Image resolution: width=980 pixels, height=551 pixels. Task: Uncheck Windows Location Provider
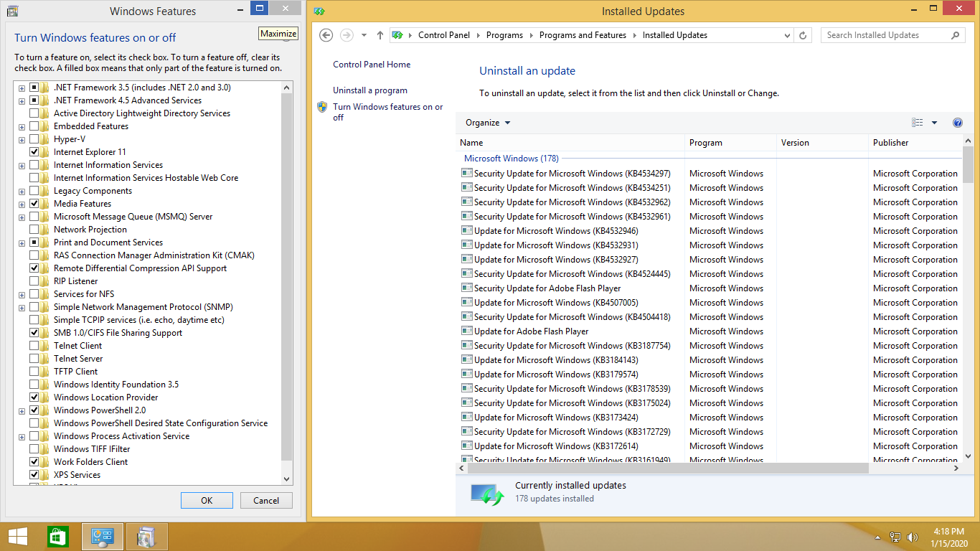pos(34,397)
